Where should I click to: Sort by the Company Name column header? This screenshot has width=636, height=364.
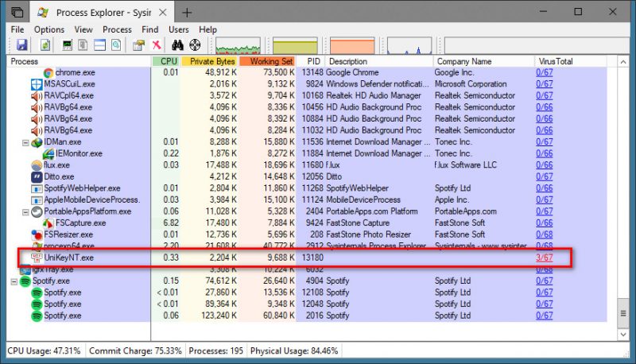point(483,61)
